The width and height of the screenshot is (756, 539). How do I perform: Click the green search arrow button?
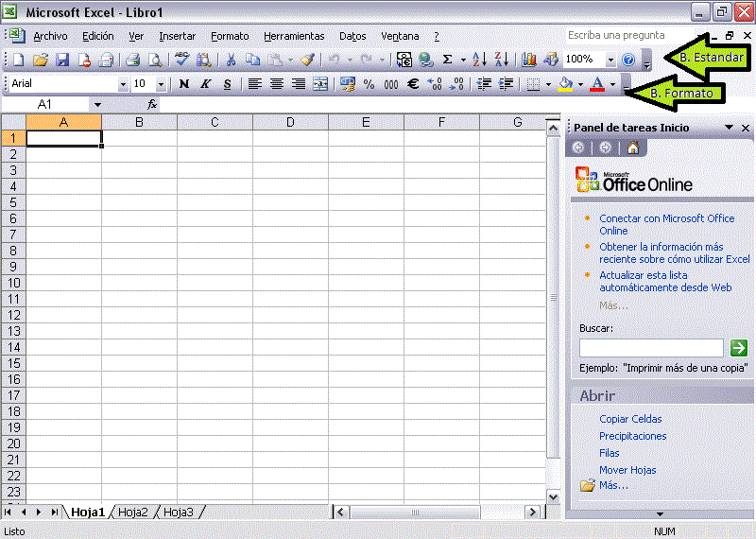coord(739,347)
